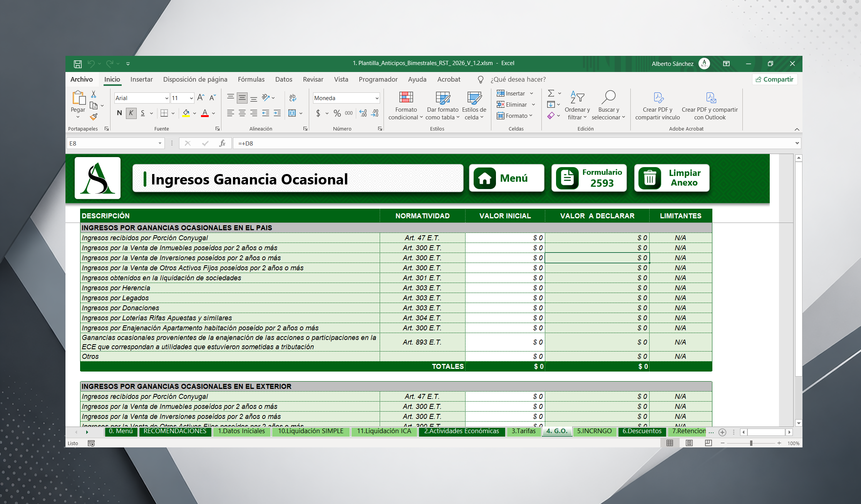Click the Insert Function fx icon
This screenshot has height=504, width=861.
[222, 143]
